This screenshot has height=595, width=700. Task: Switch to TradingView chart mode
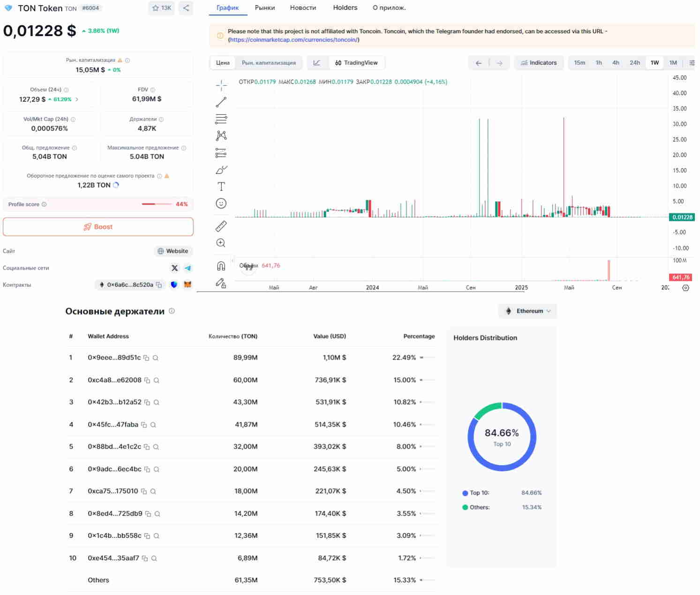(356, 63)
